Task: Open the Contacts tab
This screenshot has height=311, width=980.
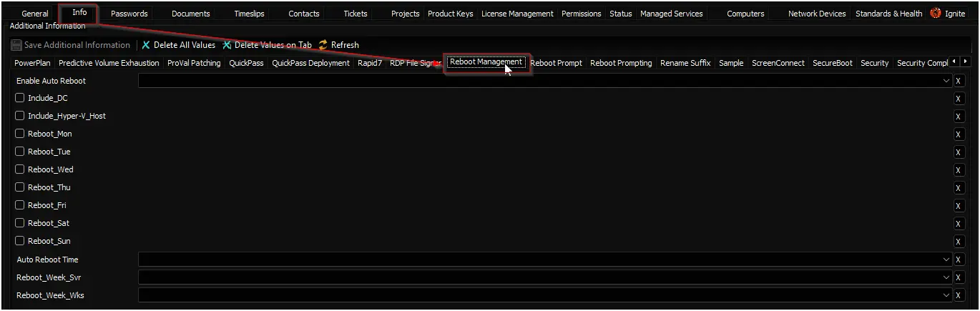Action: (x=304, y=14)
